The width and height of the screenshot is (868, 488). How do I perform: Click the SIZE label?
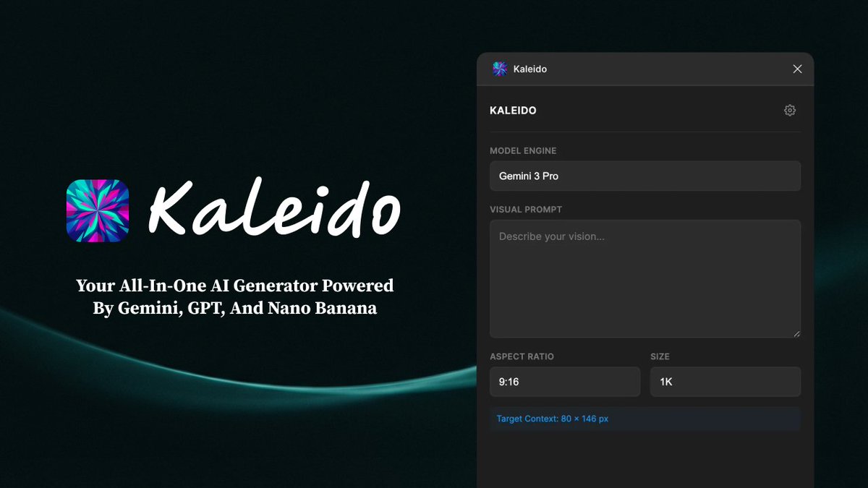click(660, 357)
